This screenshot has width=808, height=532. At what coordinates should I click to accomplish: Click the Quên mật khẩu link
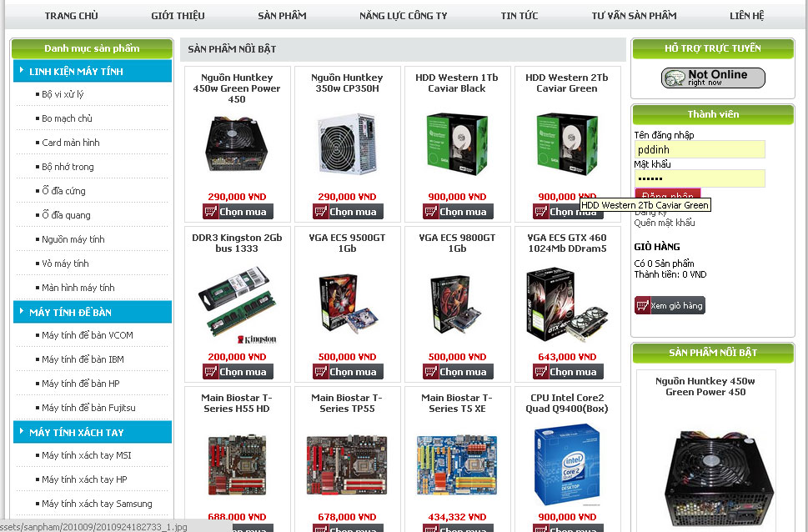pyautogui.click(x=665, y=223)
